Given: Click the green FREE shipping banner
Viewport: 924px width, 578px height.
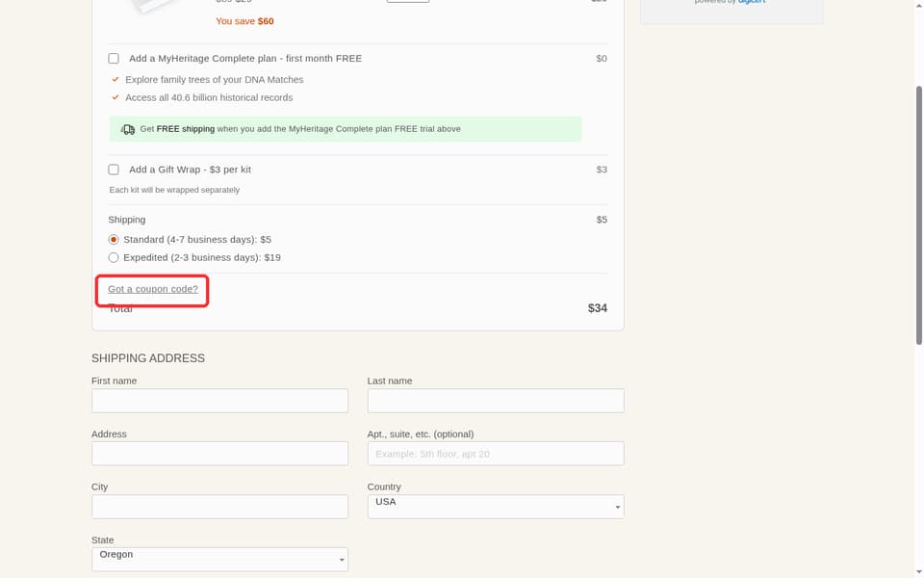Looking at the screenshot, I should (346, 129).
